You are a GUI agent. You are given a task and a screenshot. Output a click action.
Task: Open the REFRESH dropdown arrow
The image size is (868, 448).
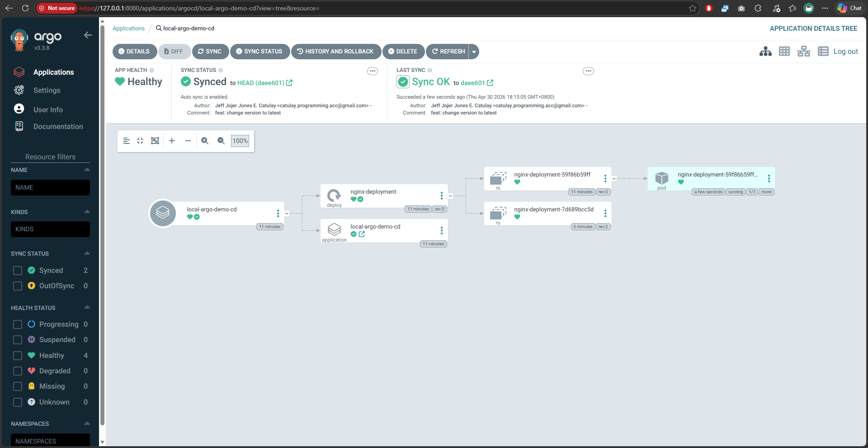(474, 51)
